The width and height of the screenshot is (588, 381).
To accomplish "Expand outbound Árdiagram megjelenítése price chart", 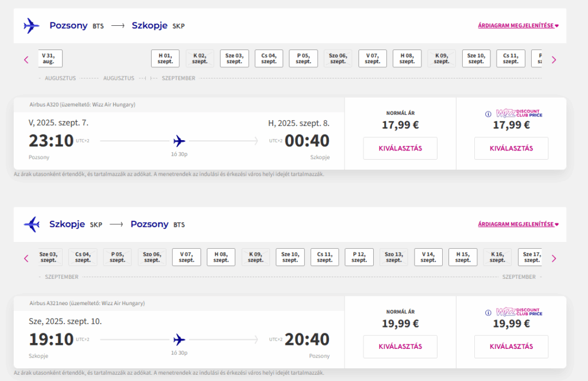I will (x=519, y=25).
